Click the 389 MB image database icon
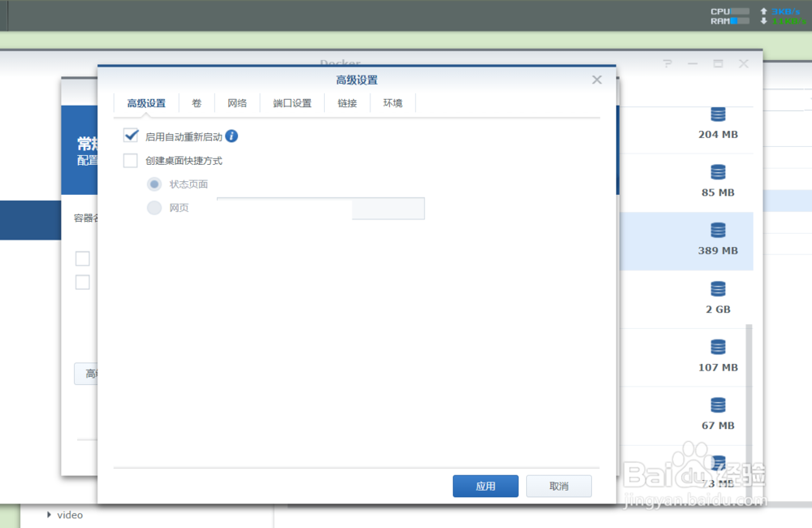This screenshot has width=812, height=528. [718, 230]
